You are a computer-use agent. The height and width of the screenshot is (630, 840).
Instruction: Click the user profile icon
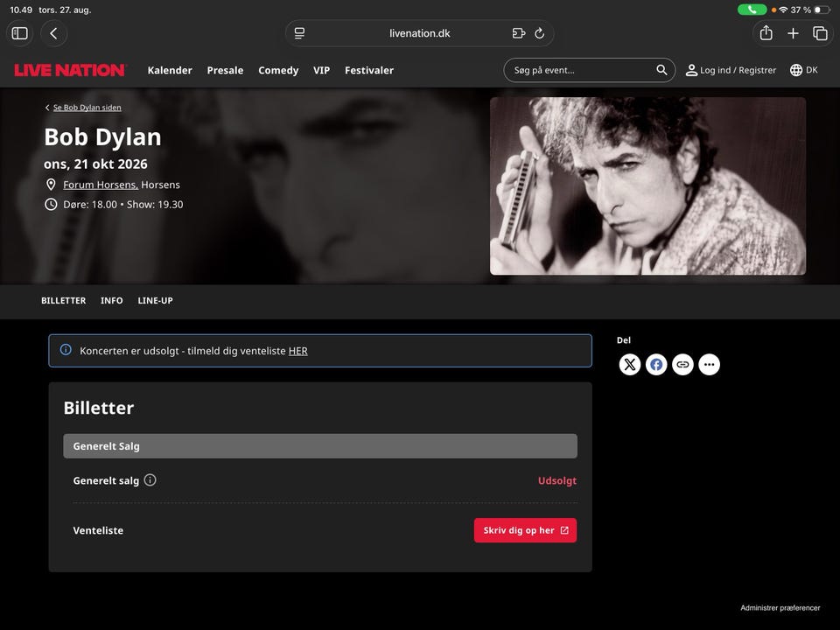point(691,70)
